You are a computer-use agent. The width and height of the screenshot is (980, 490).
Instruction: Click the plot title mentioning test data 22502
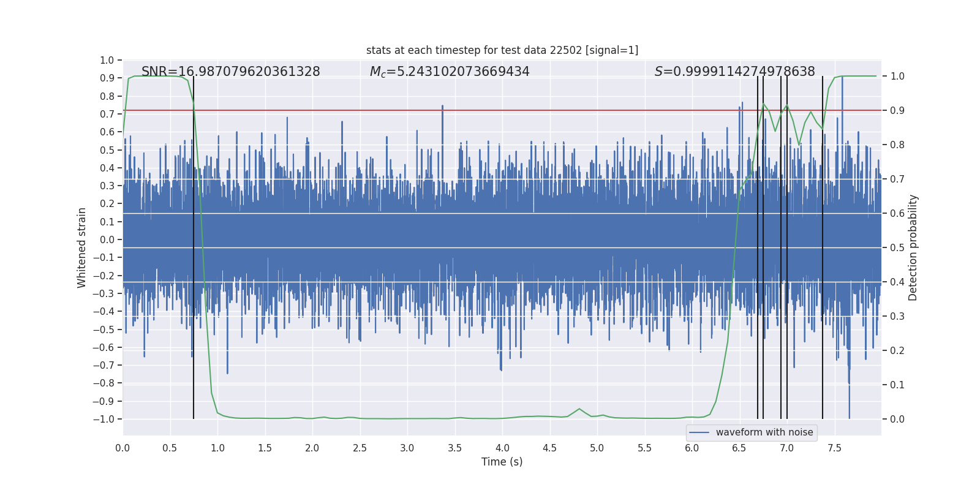[502, 50]
